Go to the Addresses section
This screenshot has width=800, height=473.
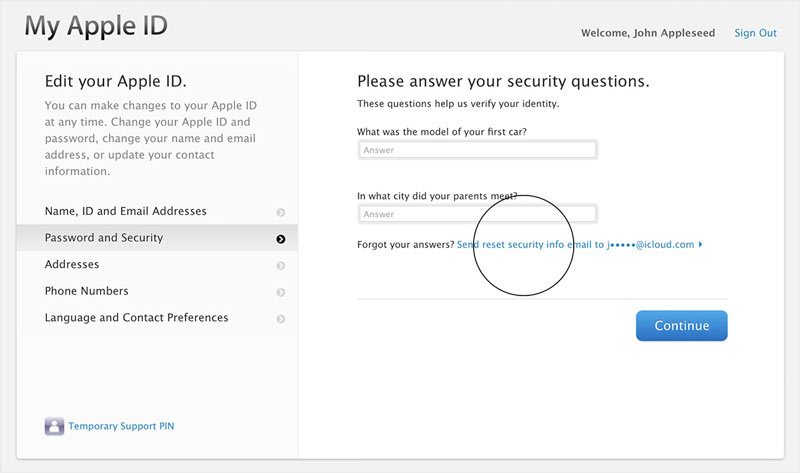coord(72,265)
